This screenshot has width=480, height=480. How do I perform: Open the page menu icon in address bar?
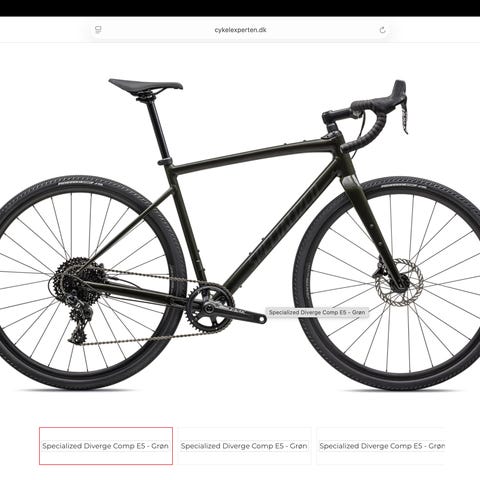pyautogui.click(x=98, y=30)
